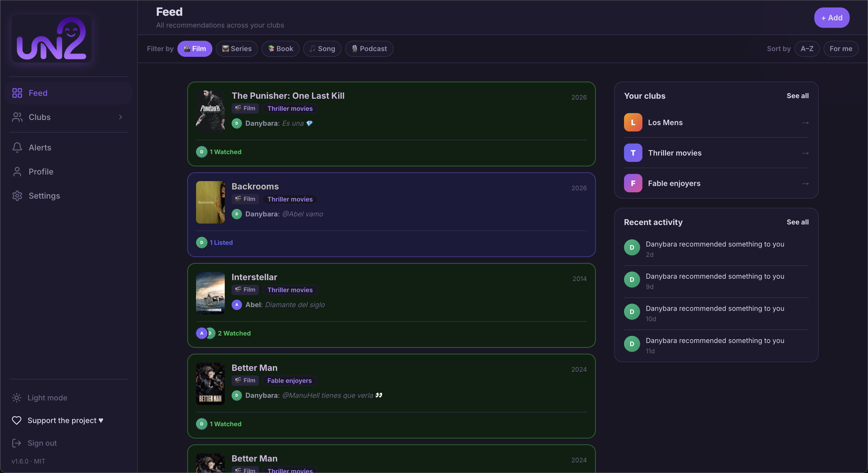Click Sign out in the sidebar
868x473 pixels.
(42, 443)
